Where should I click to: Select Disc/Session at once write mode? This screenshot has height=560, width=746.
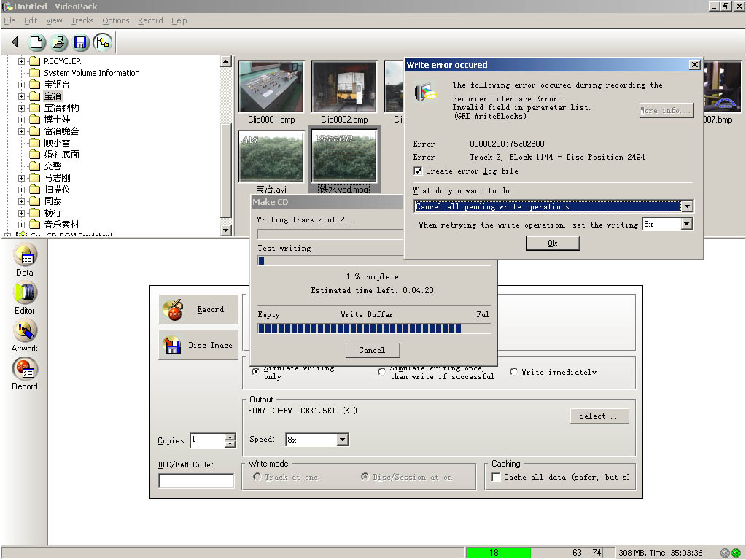(365, 477)
